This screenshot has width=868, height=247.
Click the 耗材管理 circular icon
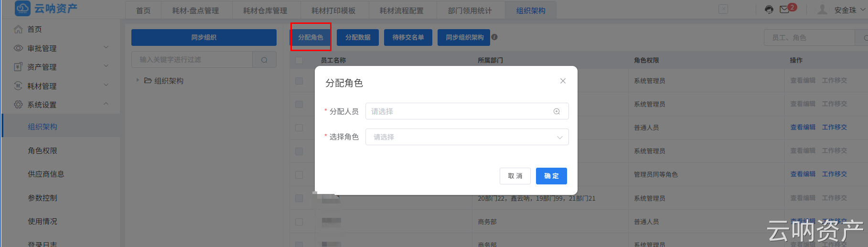point(18,86)
